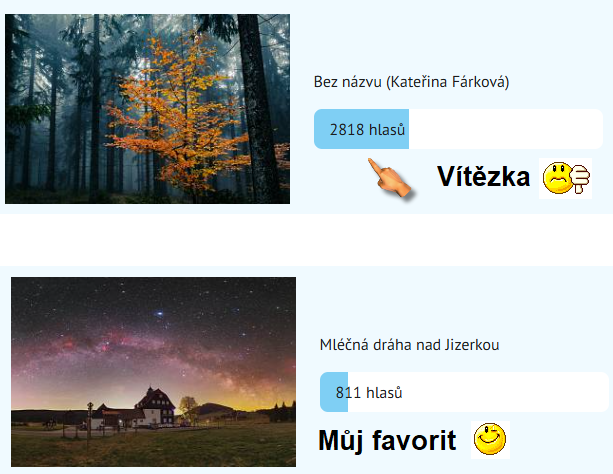Click the wooden signpost in Jizerka photo

(x=90, y=422)
